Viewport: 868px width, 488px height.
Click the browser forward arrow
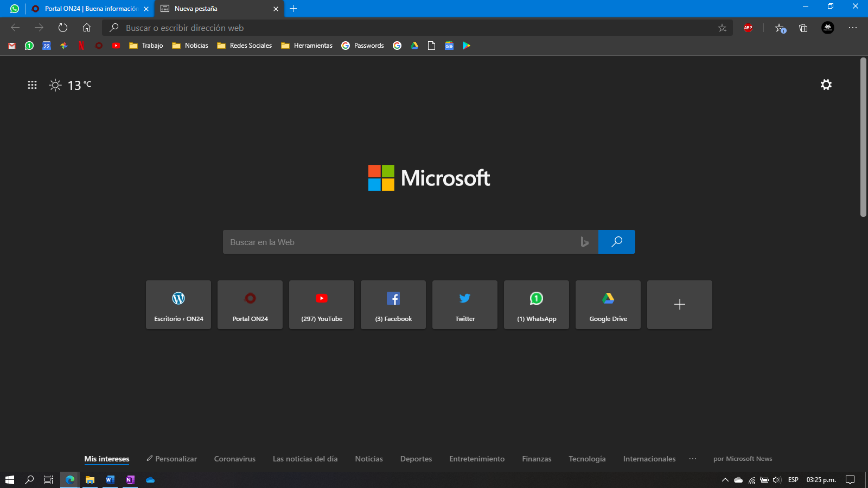click(x=39, y=28)
